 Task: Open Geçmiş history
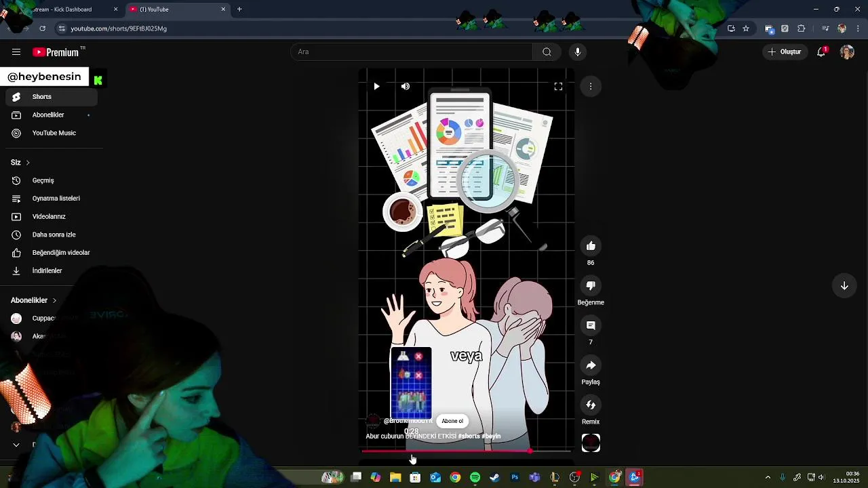(52, 181)
